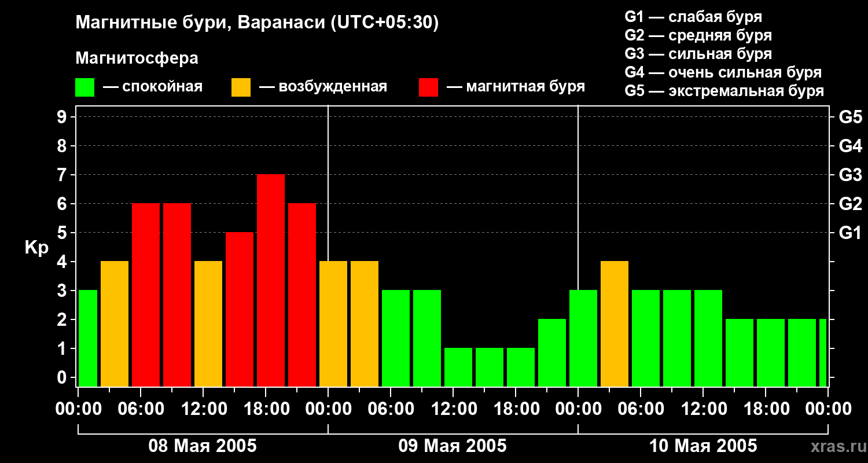Click the '— возбужденная' legend label
This screenshot has height=463, width=868.
323,87
